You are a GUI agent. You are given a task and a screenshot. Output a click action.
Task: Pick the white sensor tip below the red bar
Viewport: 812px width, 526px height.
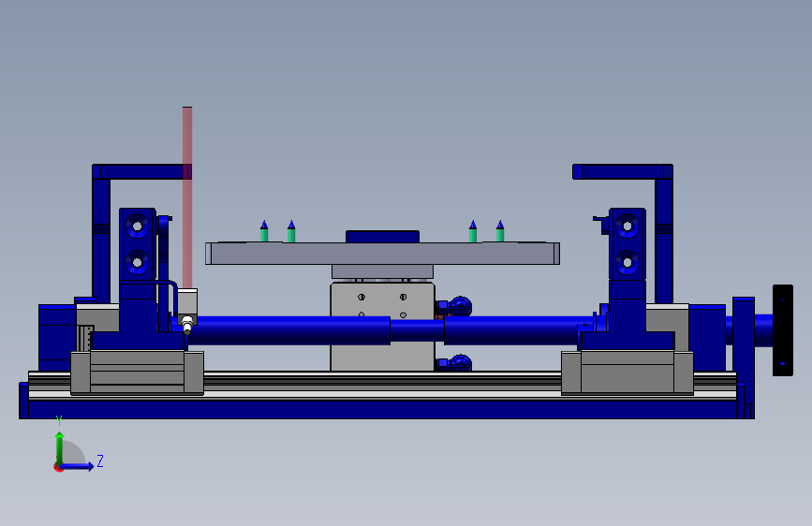pos(187,326)
